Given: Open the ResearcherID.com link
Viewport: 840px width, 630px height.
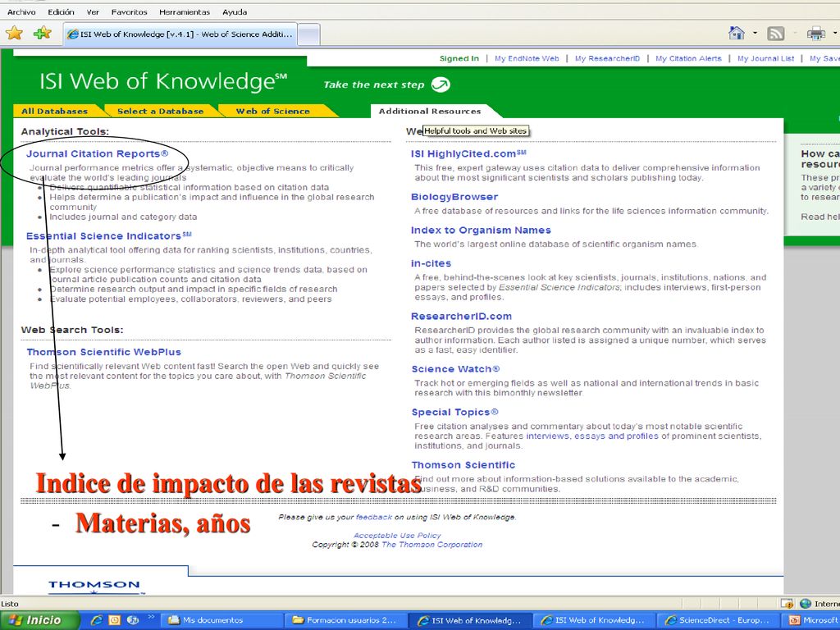Looking at the screenshot, I should [461, 316].
